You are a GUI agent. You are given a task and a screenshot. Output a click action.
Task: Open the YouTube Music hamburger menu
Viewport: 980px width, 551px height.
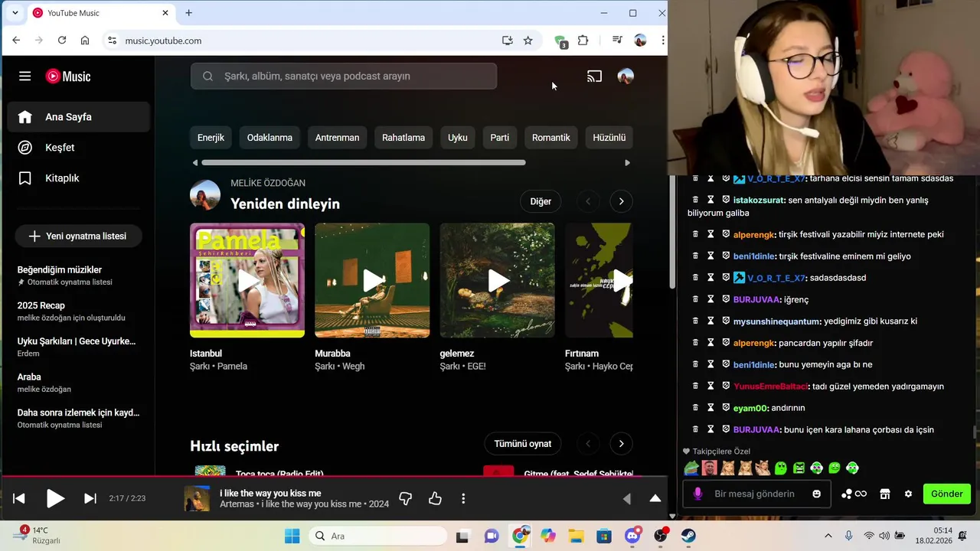(24, 77)
